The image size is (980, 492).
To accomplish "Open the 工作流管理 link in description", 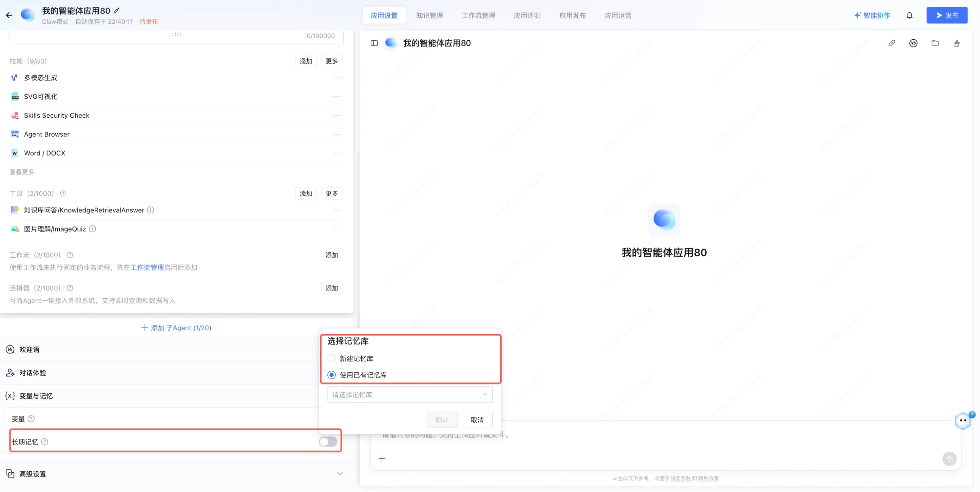I will point(147,267).
